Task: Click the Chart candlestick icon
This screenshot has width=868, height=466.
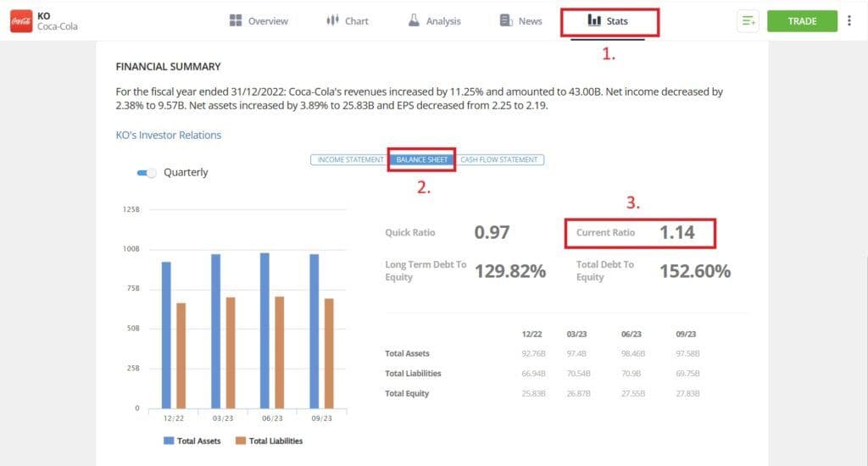Action: pos(333,21)
